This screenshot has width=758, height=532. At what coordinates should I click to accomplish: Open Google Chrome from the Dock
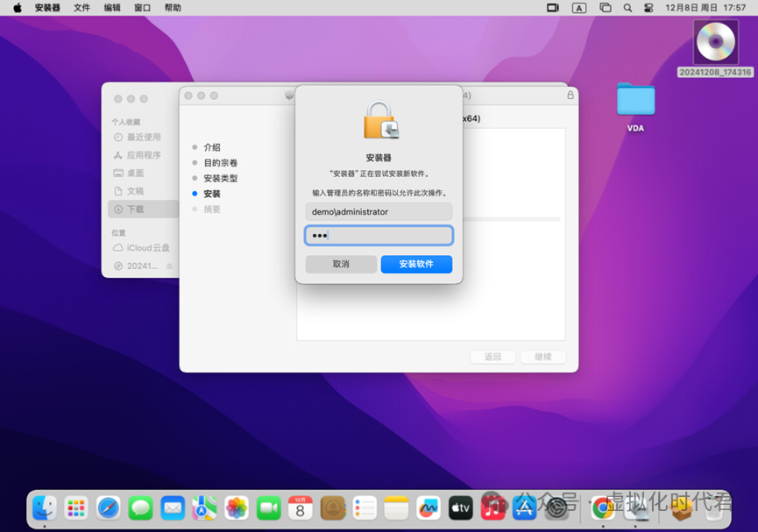pos(603,507)
